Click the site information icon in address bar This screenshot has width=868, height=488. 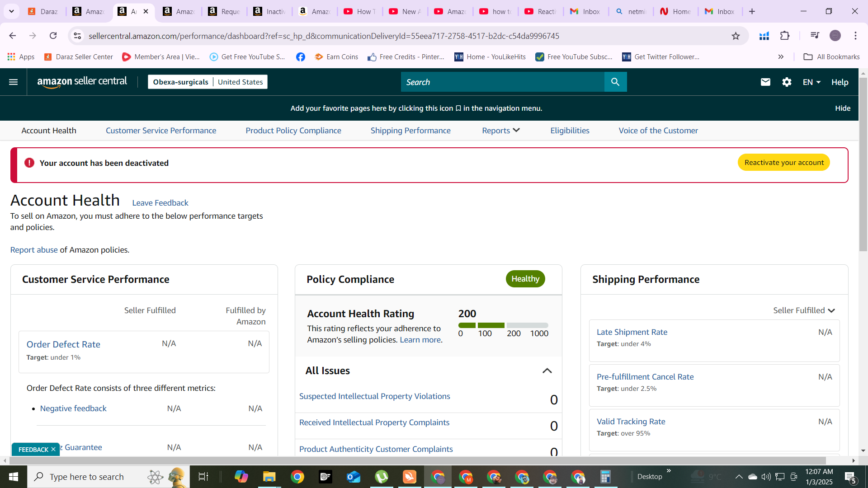pyautogui.click(x=77, y=36)
